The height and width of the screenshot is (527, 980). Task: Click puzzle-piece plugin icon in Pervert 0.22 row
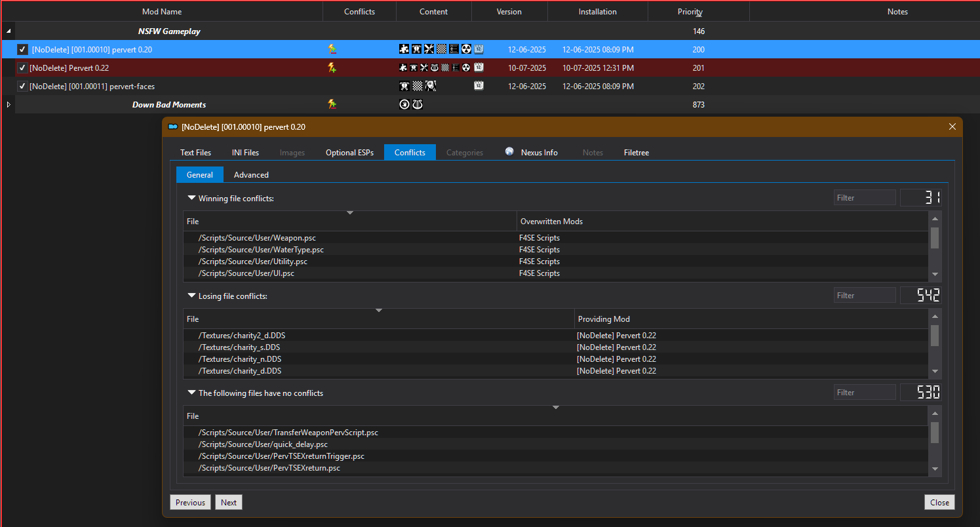tap(403, 68)
